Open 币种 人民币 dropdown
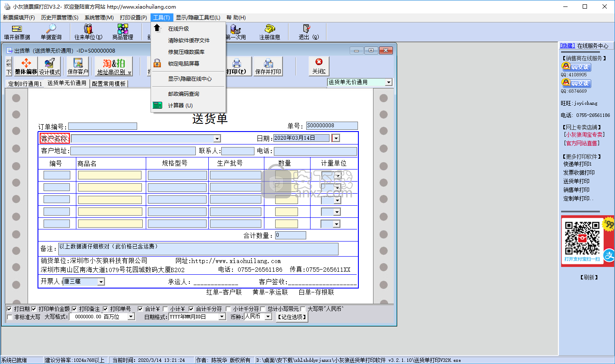This screenshot has width=615, height=364. [268, 317]
